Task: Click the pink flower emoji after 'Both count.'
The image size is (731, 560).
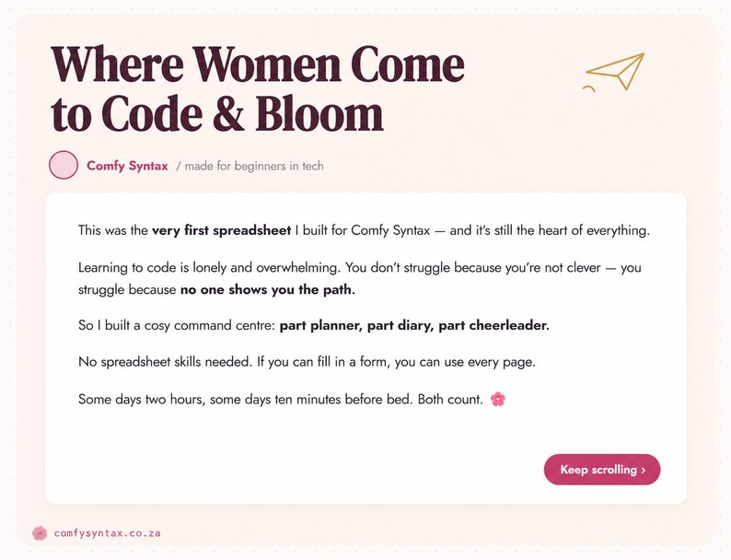Action: click(x=498, y=399)
